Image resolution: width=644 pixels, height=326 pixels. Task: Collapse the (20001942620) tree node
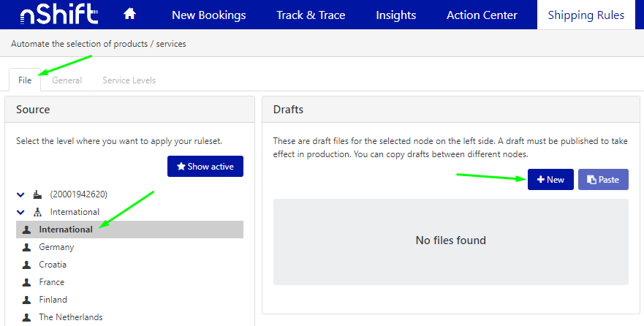click(20, 194)
